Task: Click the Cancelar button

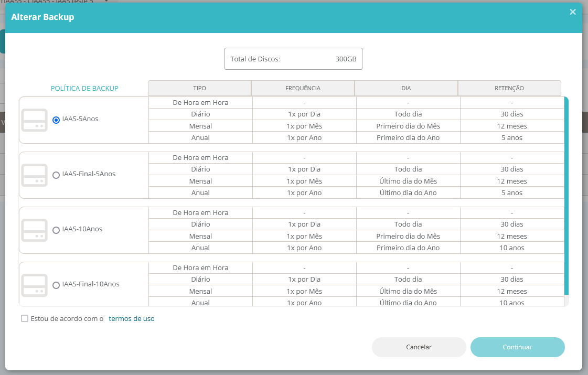Action: (x=419, y=347)
